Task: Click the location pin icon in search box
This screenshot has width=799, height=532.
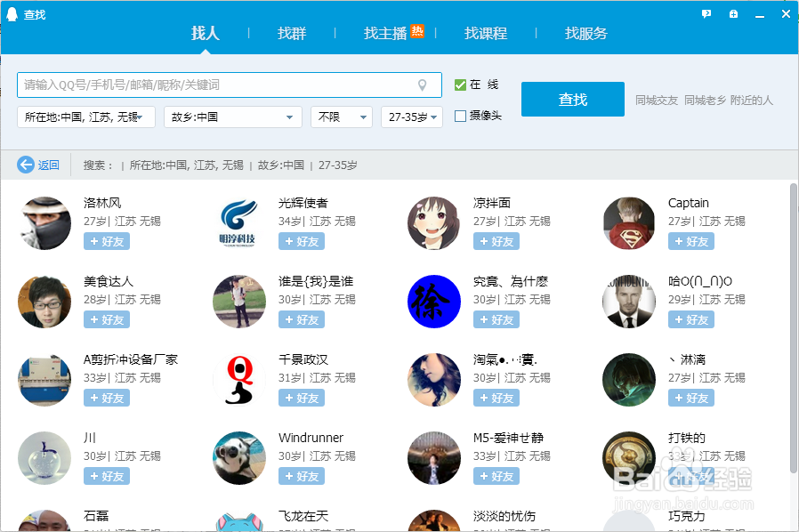Action: (422, 85)
